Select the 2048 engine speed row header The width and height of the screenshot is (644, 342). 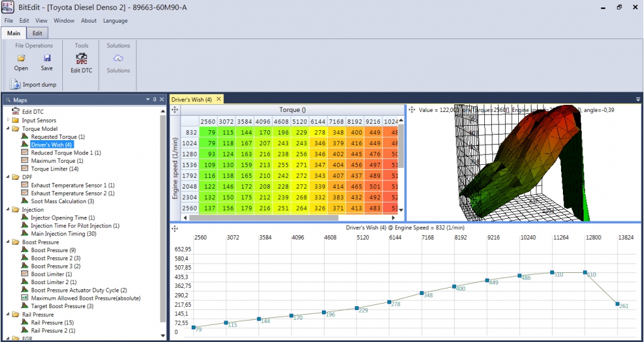(191, 186)
